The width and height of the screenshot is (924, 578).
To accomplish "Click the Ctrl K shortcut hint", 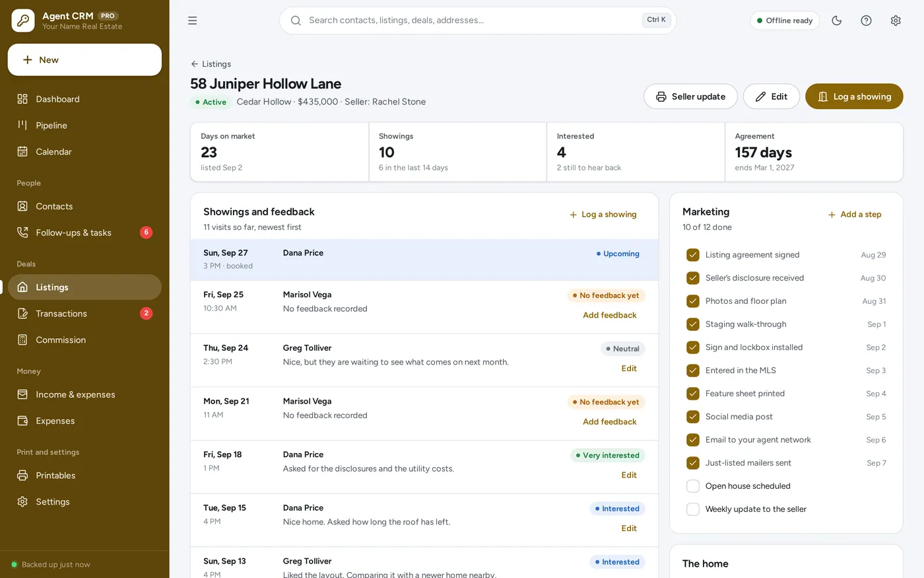I will 656,20.
